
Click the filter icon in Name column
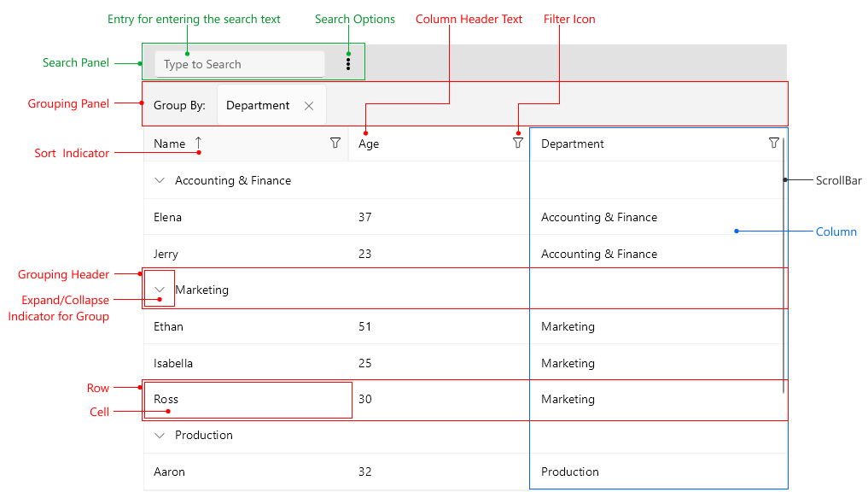pos(335,144)
